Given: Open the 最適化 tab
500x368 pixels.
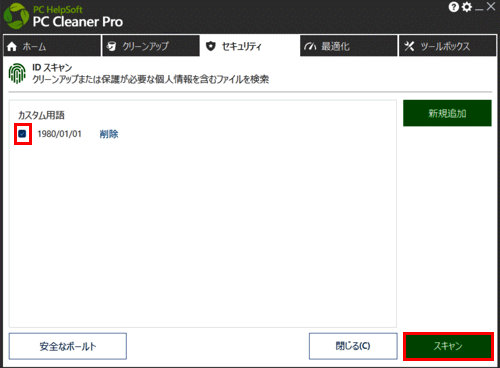Looking at the screenshot, I should click(x=348, y=46).
